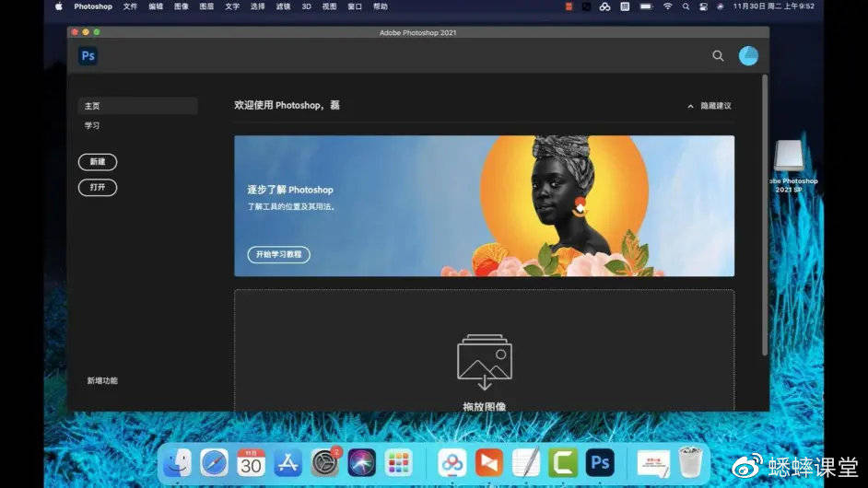Screen dimensions: 868x488
Task: Click the 隐藏建议 link
Action: (x=716, y=106)
